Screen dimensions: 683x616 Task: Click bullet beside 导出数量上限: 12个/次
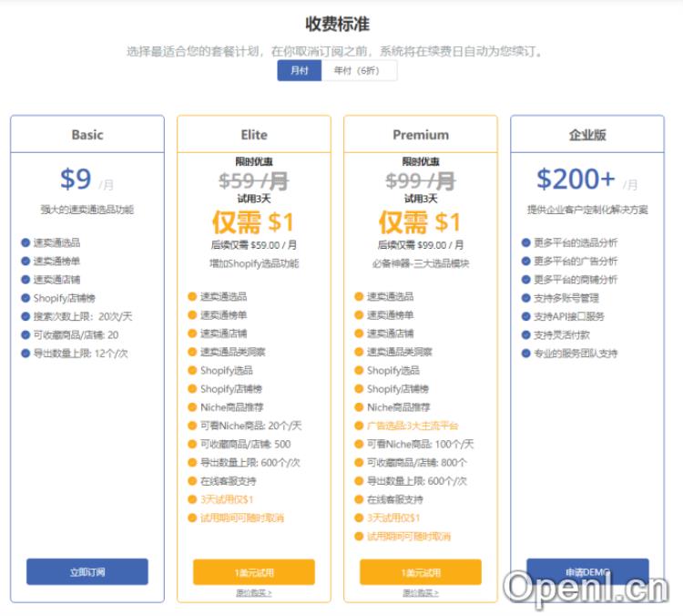coord(25,353)
